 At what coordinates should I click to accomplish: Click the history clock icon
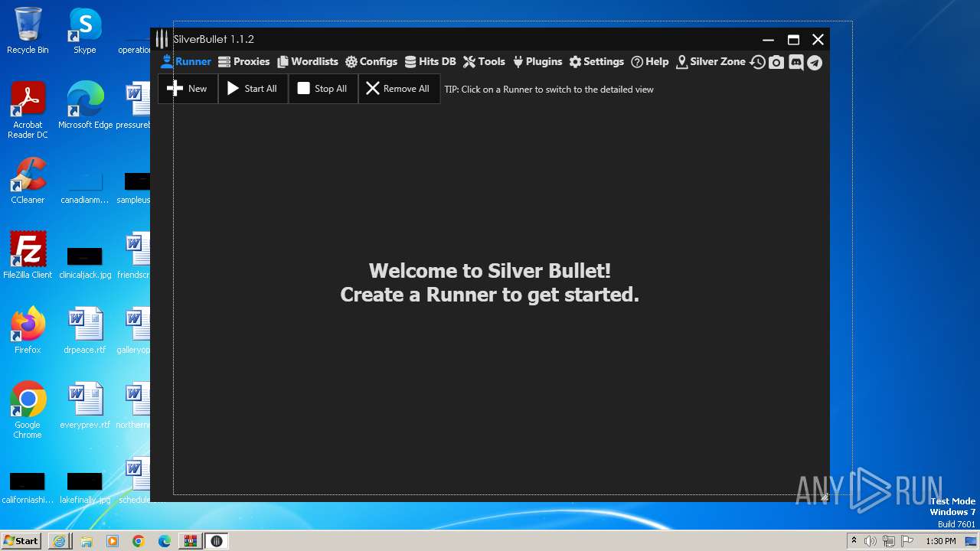758,63
